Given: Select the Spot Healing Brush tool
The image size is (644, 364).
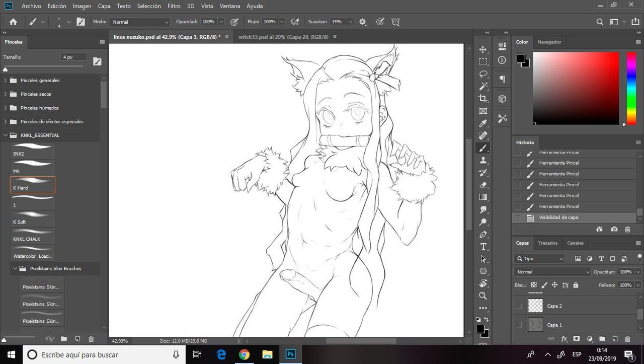Looking at the screenshot, I should click(483, 135).
